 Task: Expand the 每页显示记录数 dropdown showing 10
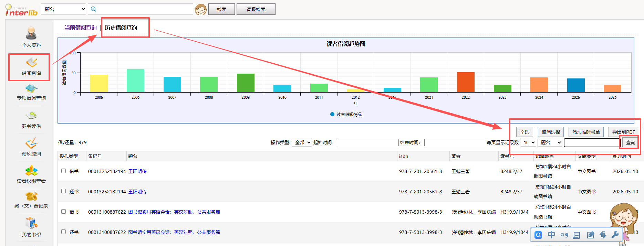pyautogui.click(x=528, y=142)
